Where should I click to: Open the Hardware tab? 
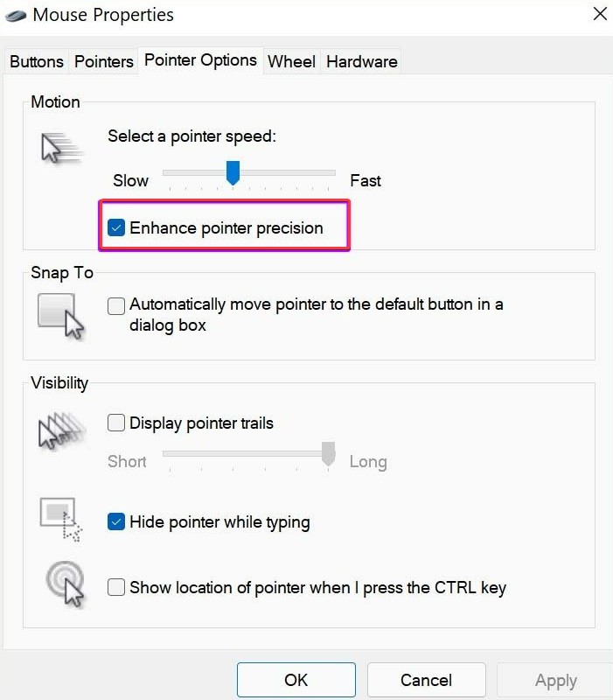click(361, 62)
